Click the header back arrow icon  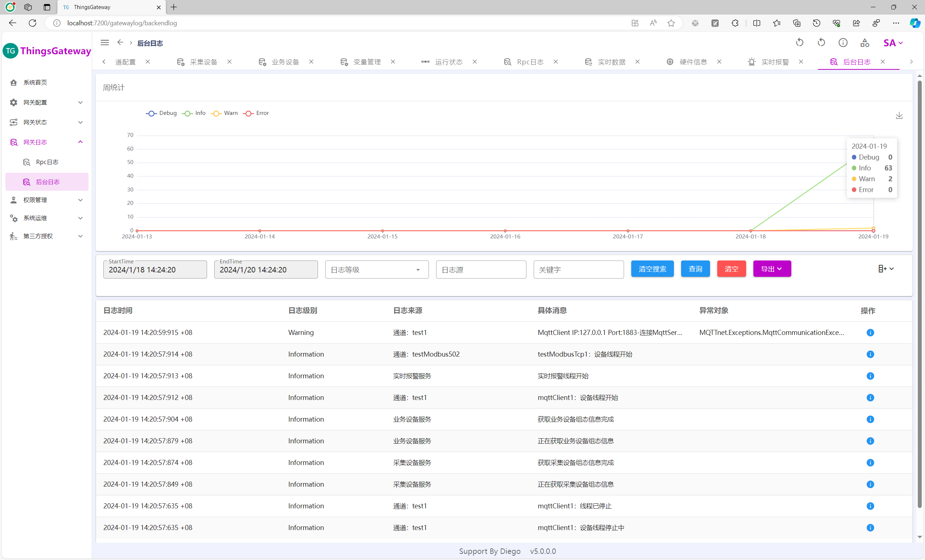pyautogui.click(x=120, y=42)
